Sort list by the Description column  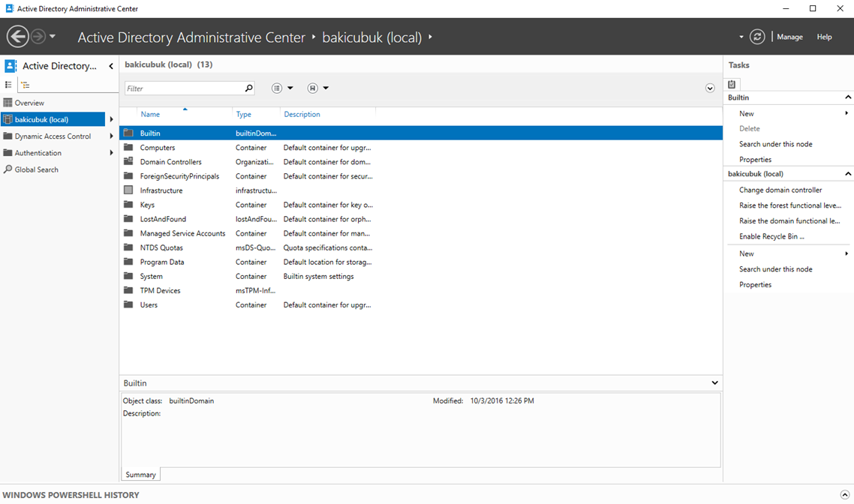click(302, 114)
